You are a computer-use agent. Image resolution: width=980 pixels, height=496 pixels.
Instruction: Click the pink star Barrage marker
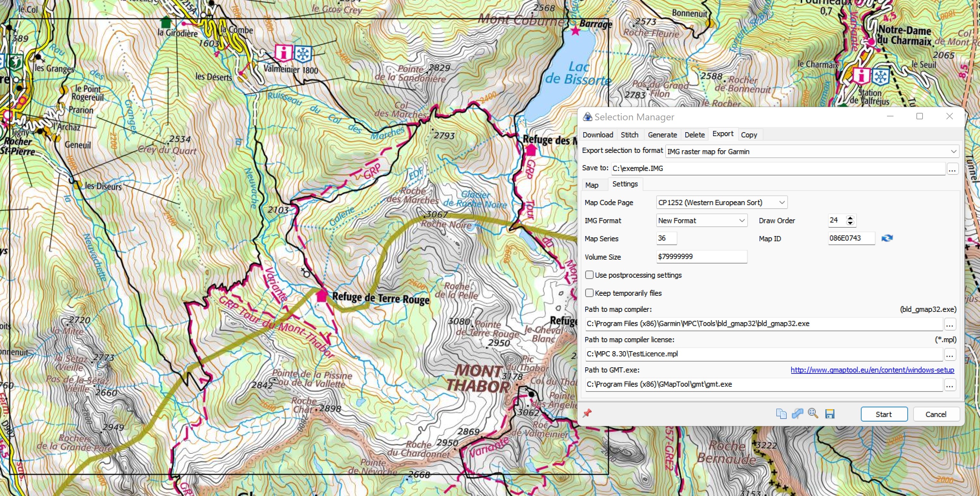[575, 30]
